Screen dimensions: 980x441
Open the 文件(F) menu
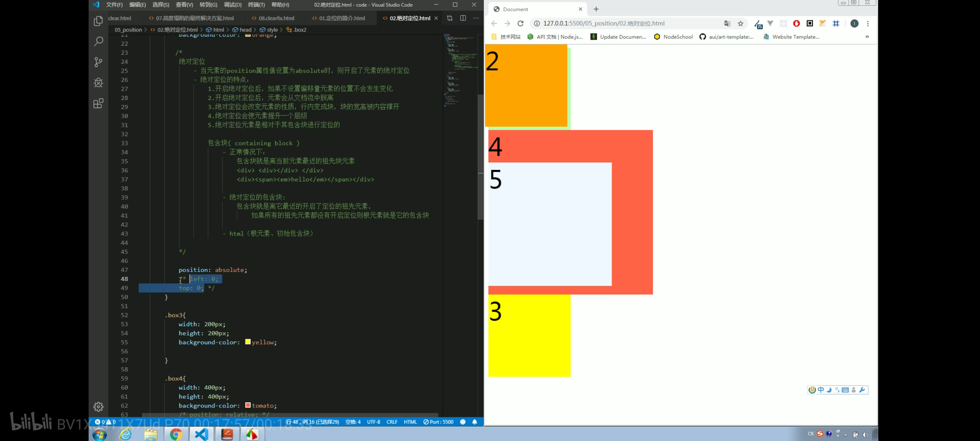click(x=114, y=5)
